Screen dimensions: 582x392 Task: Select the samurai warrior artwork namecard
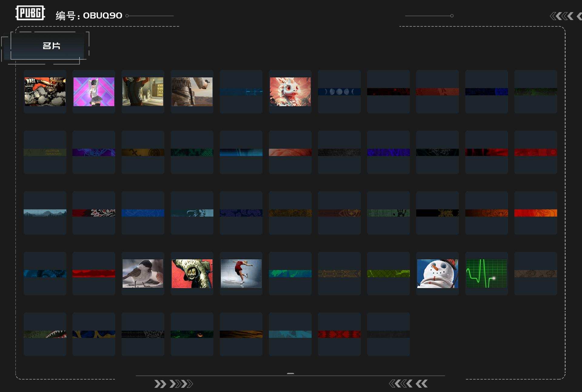pos(45,92)
